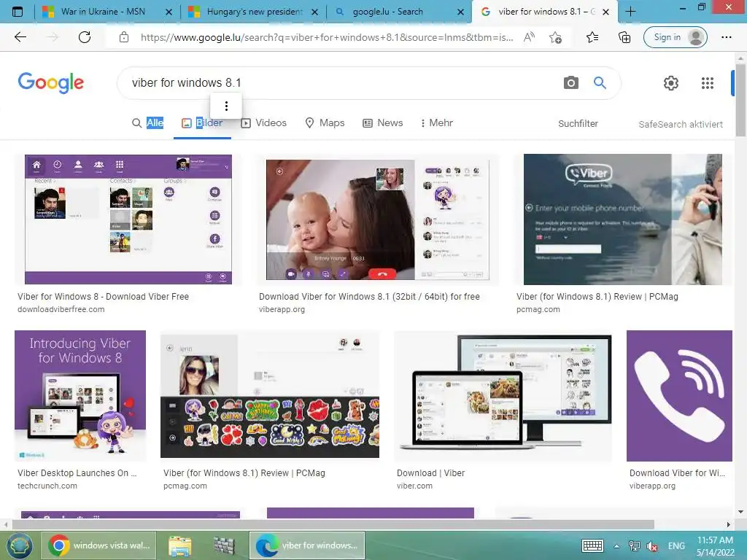Close the Hungary's new president tab
747x560 pixels.
tap(314, 12)
